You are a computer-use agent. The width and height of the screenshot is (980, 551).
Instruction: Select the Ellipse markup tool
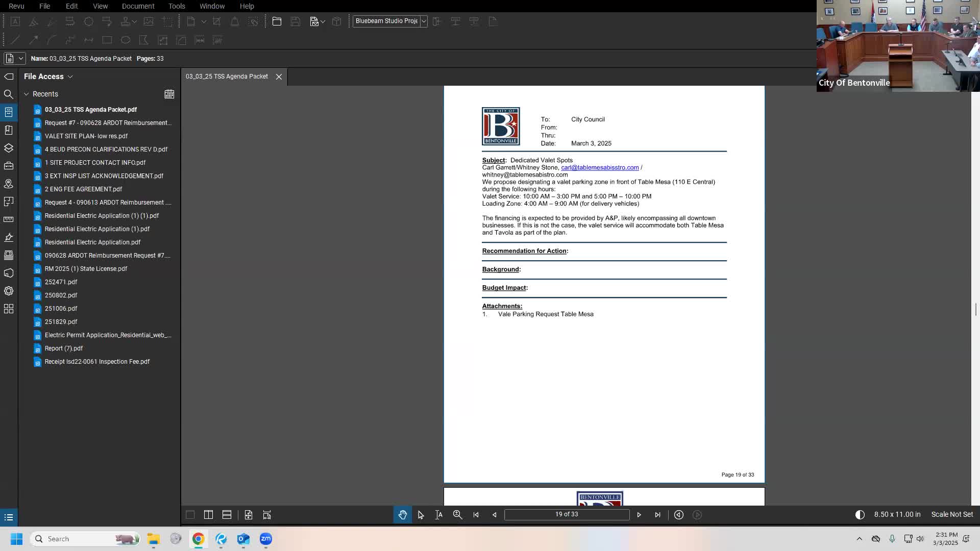pyautogui.click(x=126, y=40)
